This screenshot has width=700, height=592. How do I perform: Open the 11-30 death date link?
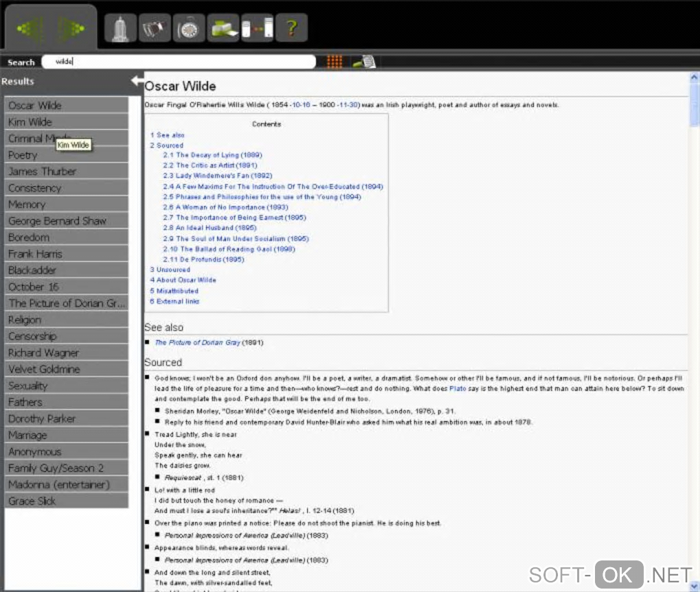(x=349, y=105)
